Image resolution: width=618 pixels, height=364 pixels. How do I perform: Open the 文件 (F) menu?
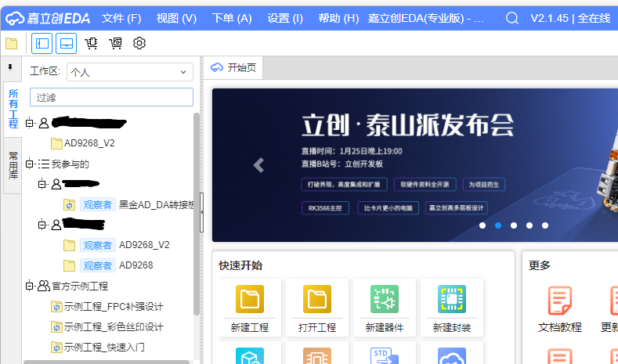(x=121, y=18)
